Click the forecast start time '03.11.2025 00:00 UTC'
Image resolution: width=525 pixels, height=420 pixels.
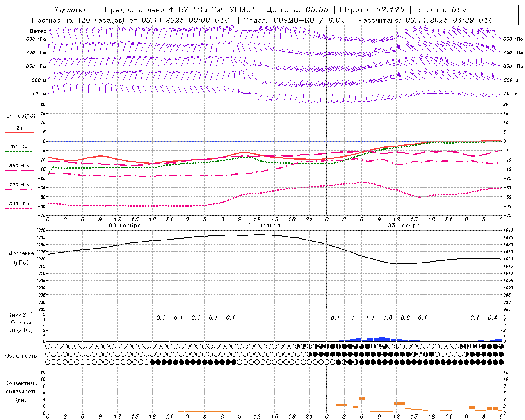point(185,20)
